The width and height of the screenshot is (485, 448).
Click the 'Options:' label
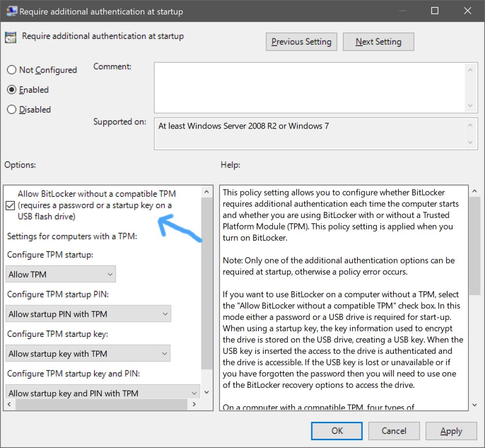20,165
